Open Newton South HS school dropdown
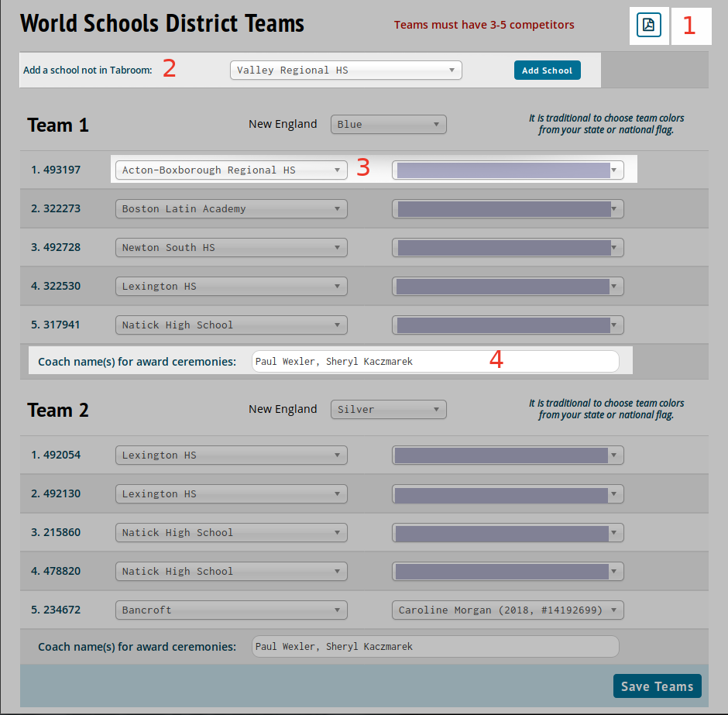The image size is (728, 715). 231,247
